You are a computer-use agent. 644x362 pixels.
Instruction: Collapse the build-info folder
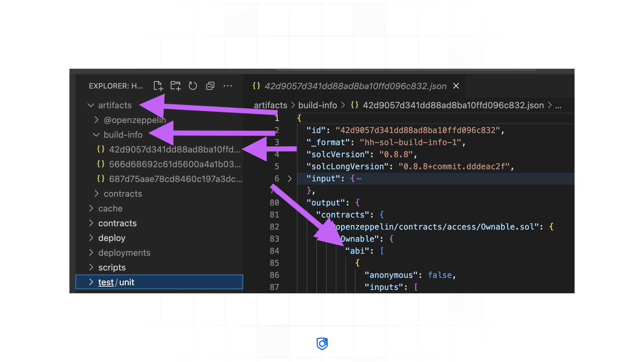coord(96,134)
